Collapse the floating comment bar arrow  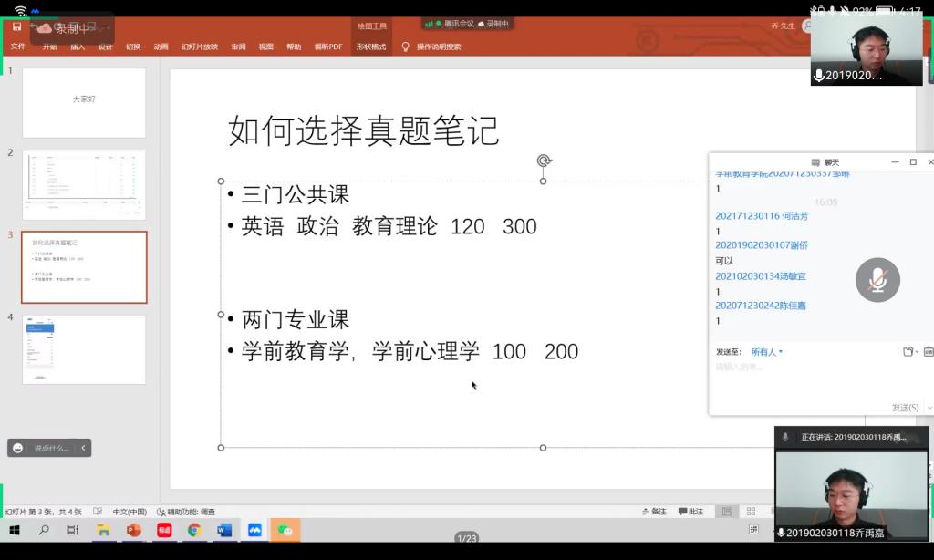[x=83, y=448]
